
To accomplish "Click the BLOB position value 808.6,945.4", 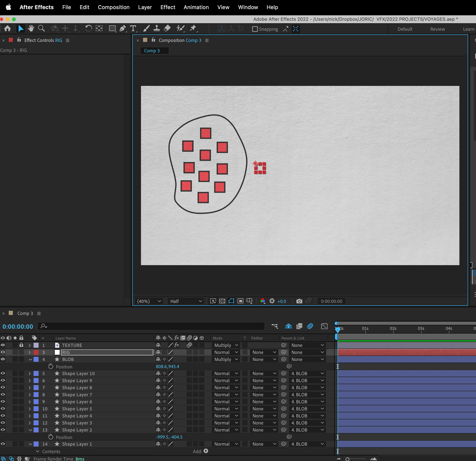I will click(167, 366).
